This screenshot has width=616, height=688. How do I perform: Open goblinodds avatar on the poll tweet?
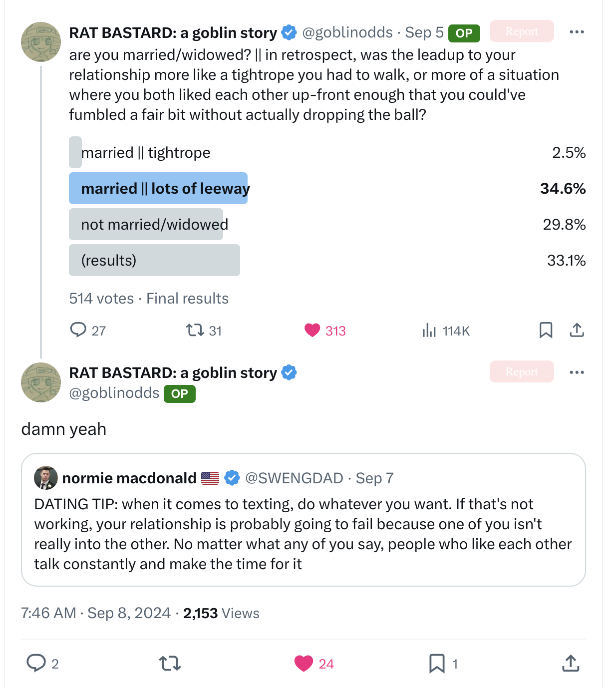[41, 42]
